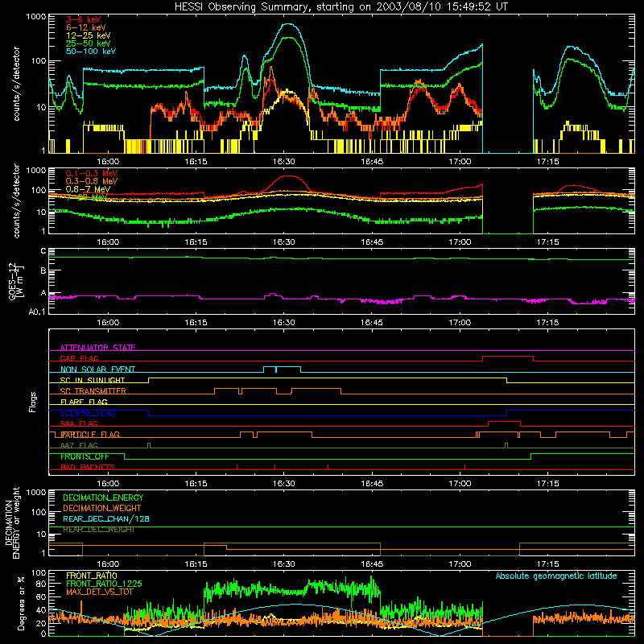Select the orange '6-12 keV' legend label
Viewport: 644px width, 644px height.
click(x=86, y=27)
